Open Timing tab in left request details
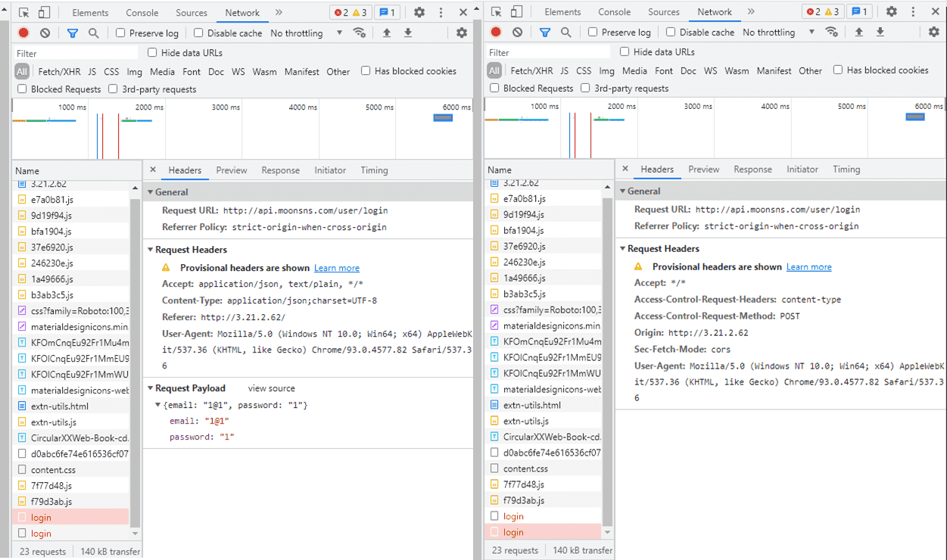 click(x=374, y=170)
